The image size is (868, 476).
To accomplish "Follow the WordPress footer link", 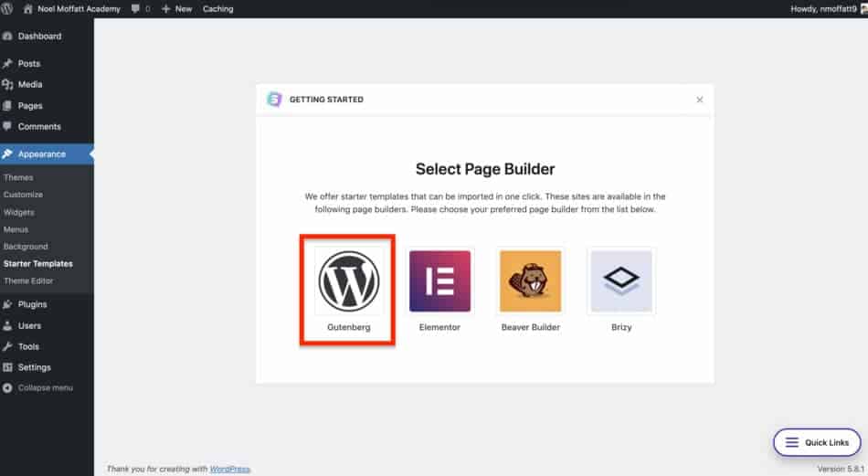I will click(229, 469).
